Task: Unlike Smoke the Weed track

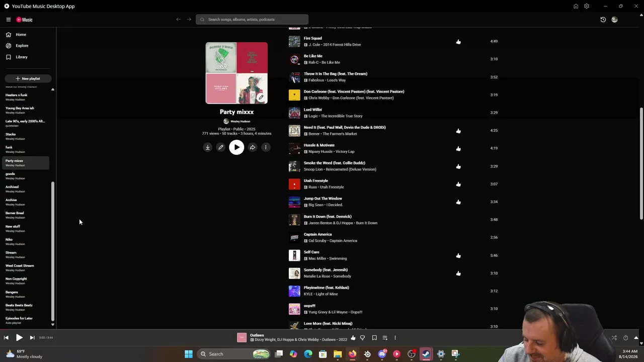Action: click(458, 166)
